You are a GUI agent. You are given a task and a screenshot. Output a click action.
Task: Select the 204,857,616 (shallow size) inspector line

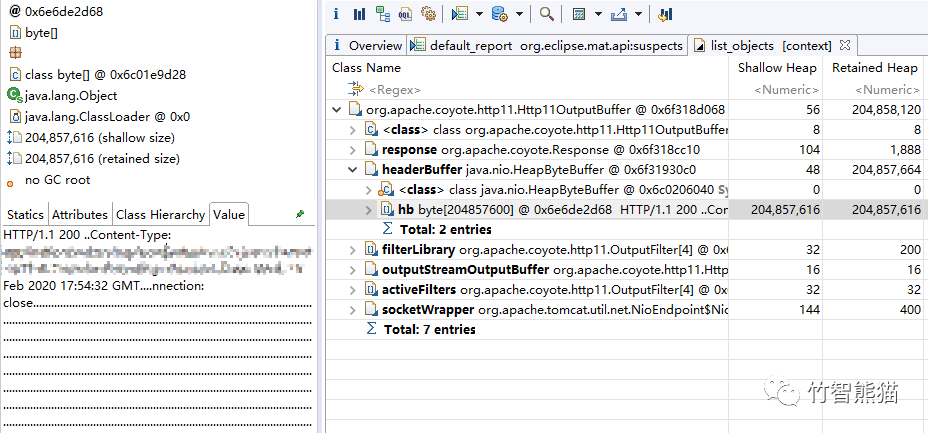[x=100, y=138]
